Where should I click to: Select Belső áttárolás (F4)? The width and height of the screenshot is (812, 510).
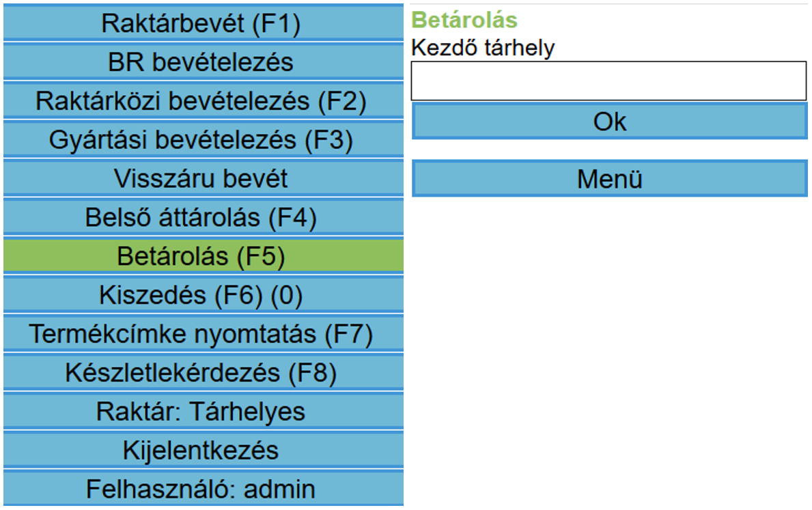click(203, 217)
